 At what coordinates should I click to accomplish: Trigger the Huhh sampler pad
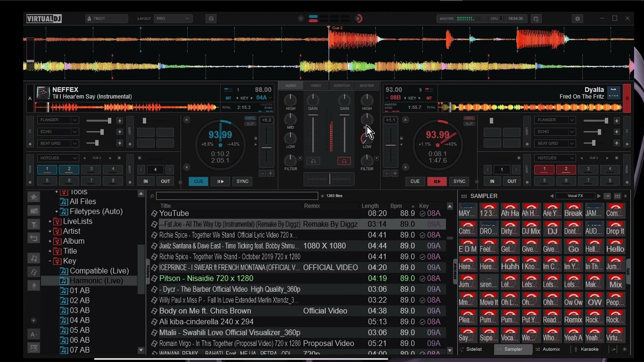click(x=510, y=263)
